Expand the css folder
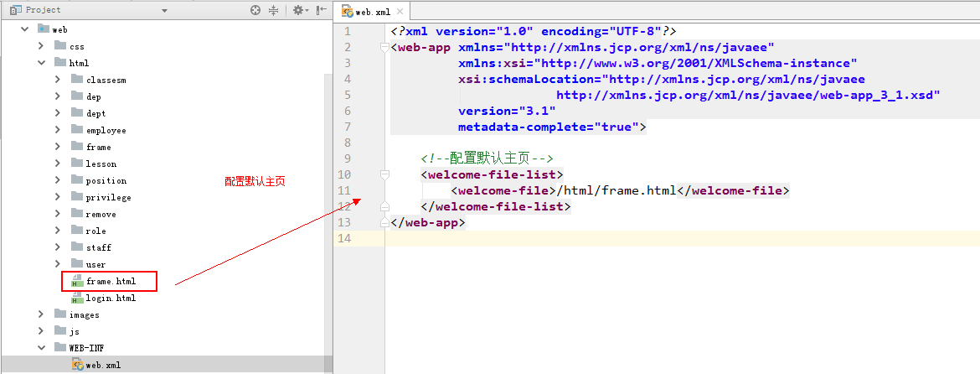This screenshot has width=980, height=374. coord(40,46)
